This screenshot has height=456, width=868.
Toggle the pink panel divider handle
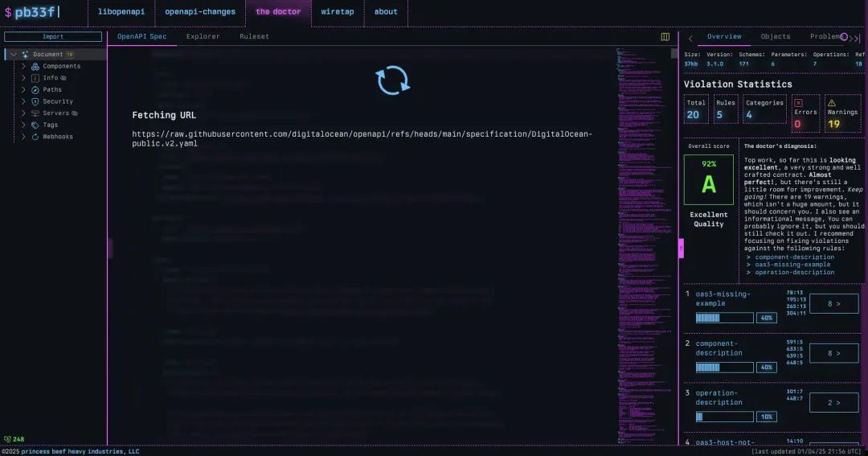[x=681, y=248]
